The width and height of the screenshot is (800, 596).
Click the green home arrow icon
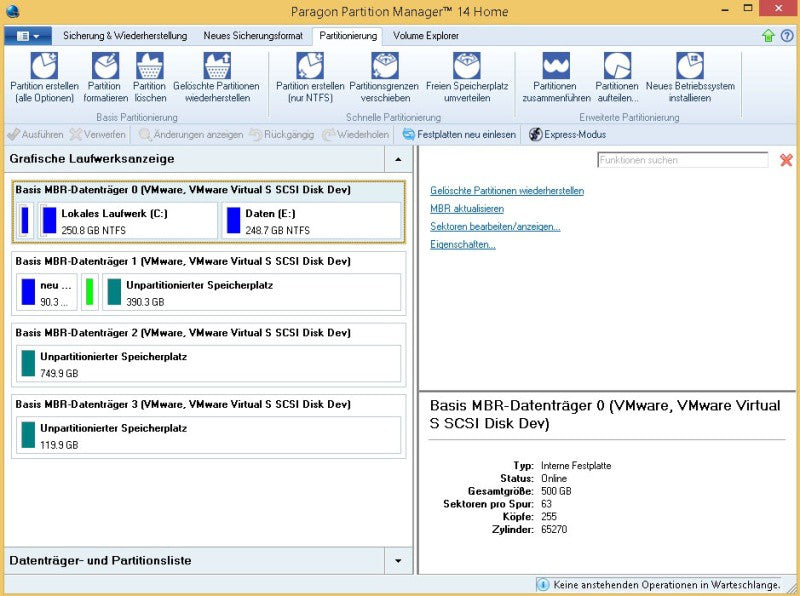point(768,36)
